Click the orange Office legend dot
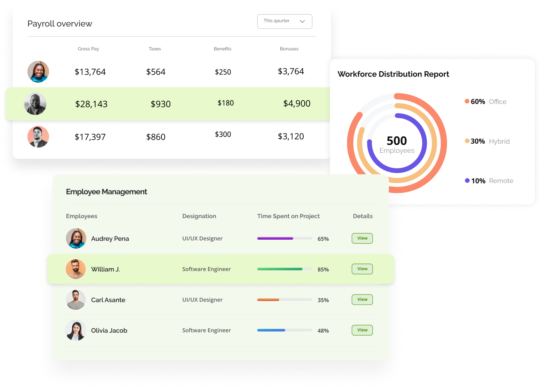Viewport: 542px width, 392px height. click(x=467, y=101)
